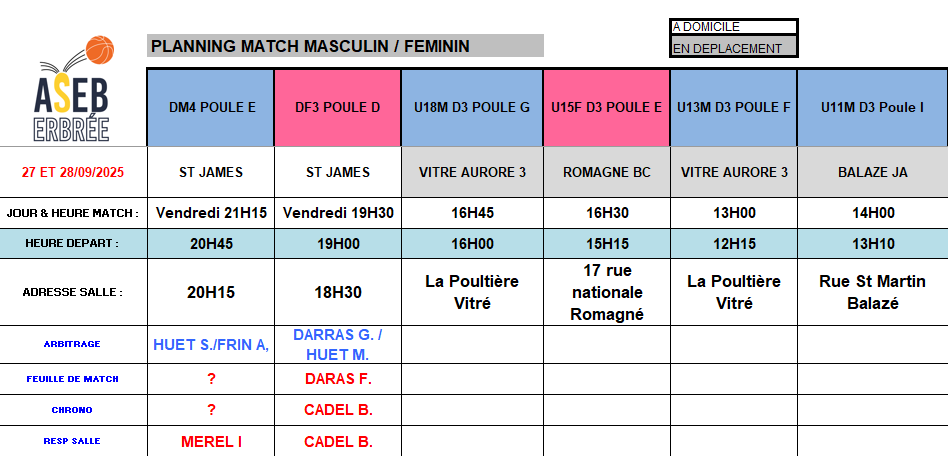This screenshot has width=948, height=456.
Task: Click the HUET S./FRIN A, referee cell
Action: coord(211,344)
